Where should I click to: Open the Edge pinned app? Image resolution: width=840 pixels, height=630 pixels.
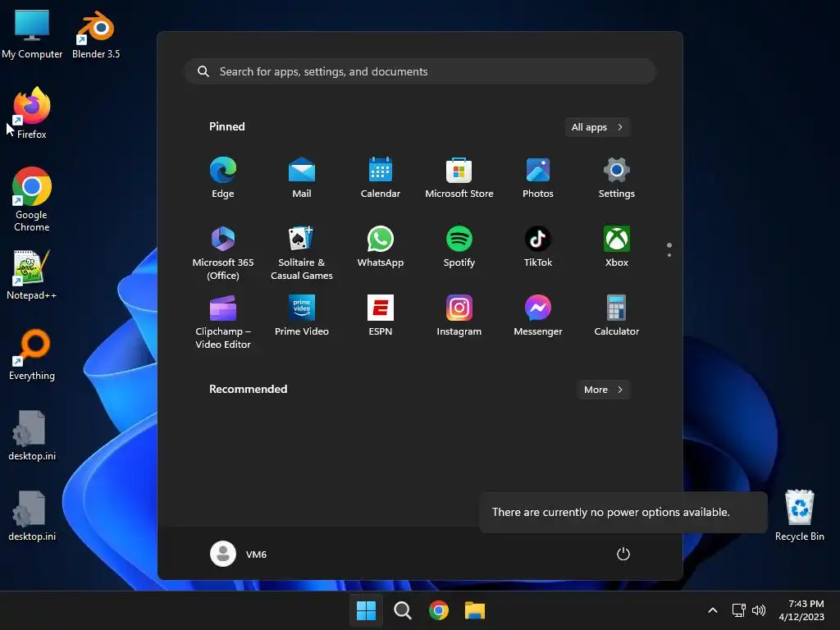coord(223,178)
